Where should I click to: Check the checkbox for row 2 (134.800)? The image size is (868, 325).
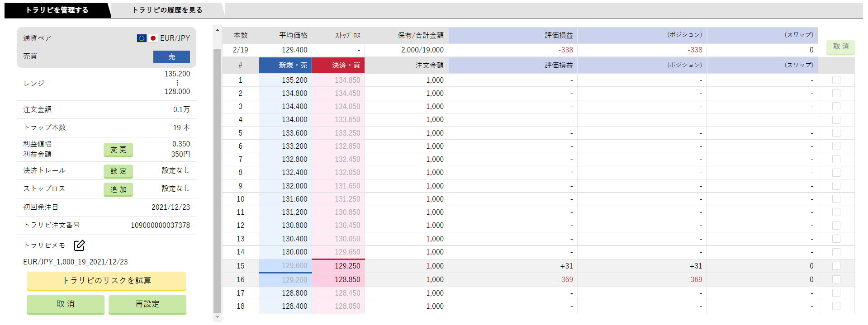point(836,93)
